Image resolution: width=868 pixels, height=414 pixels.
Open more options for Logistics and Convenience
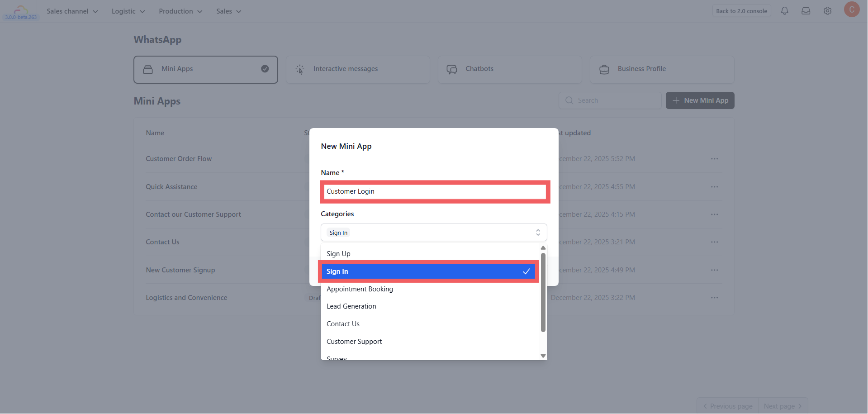[x=714, y=298]
